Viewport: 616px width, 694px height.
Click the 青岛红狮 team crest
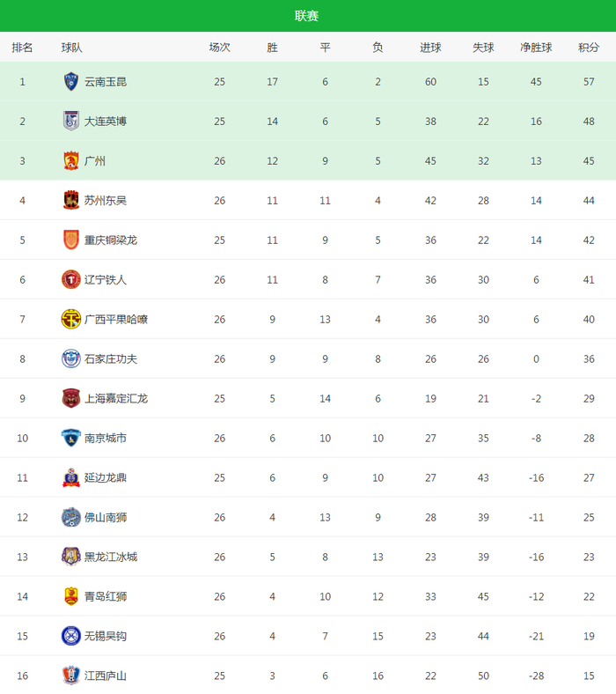pos(70,597)
